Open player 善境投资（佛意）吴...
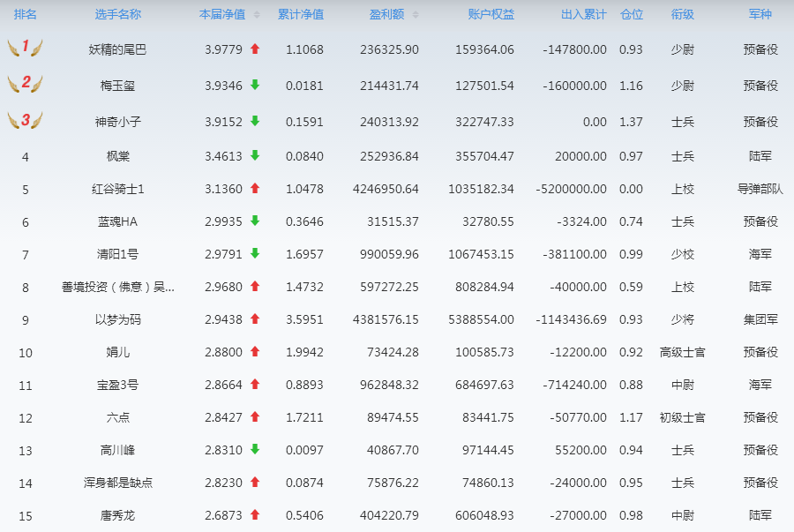This screenshot has width=794, height=532. click(x=117, y=287)
